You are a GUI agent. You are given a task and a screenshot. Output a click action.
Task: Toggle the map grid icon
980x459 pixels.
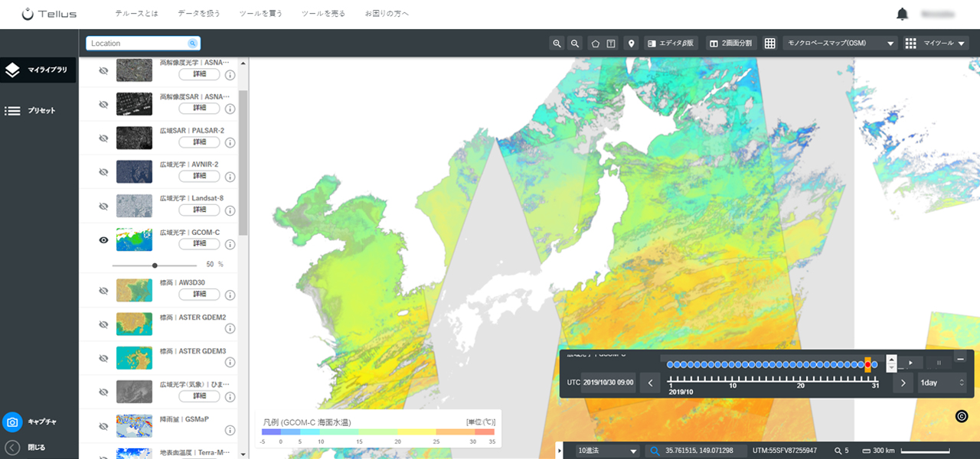[770, 44]
